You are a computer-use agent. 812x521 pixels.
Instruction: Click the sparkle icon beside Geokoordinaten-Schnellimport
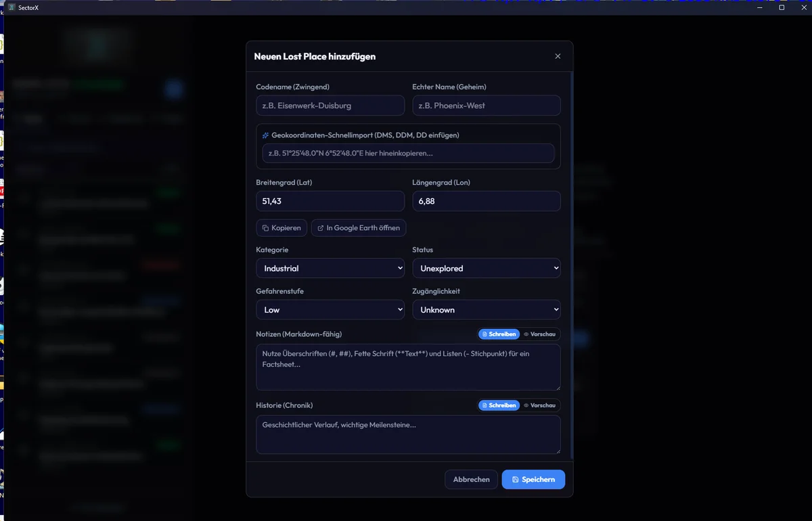click(266, 135)
